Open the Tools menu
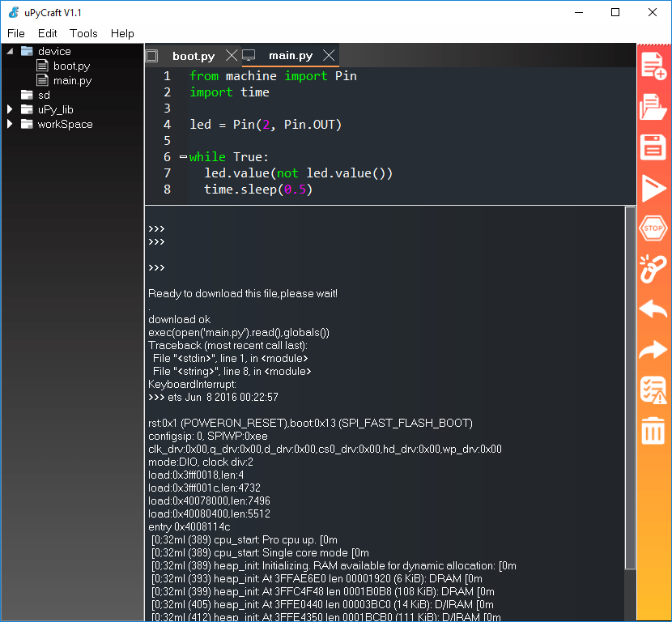672x622 pixels. pos(83,33)
